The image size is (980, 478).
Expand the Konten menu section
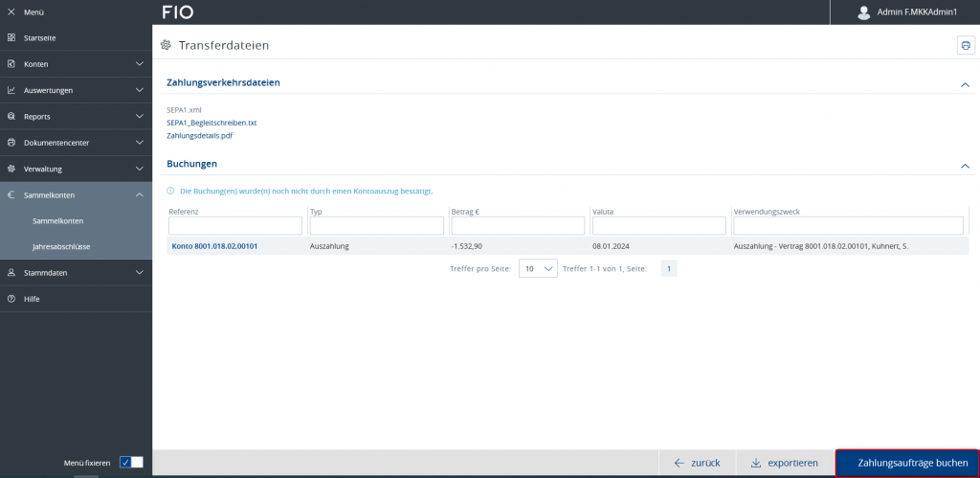click(x=140, y=64)
